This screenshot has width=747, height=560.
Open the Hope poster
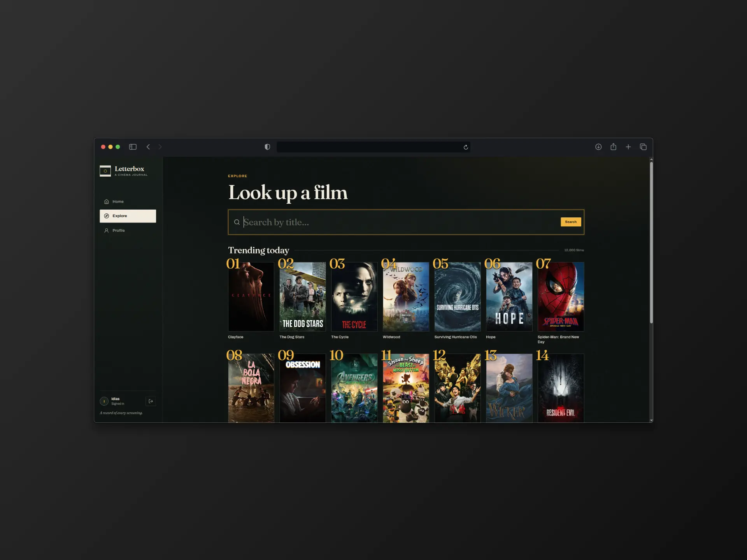click(x=509, y=297)
